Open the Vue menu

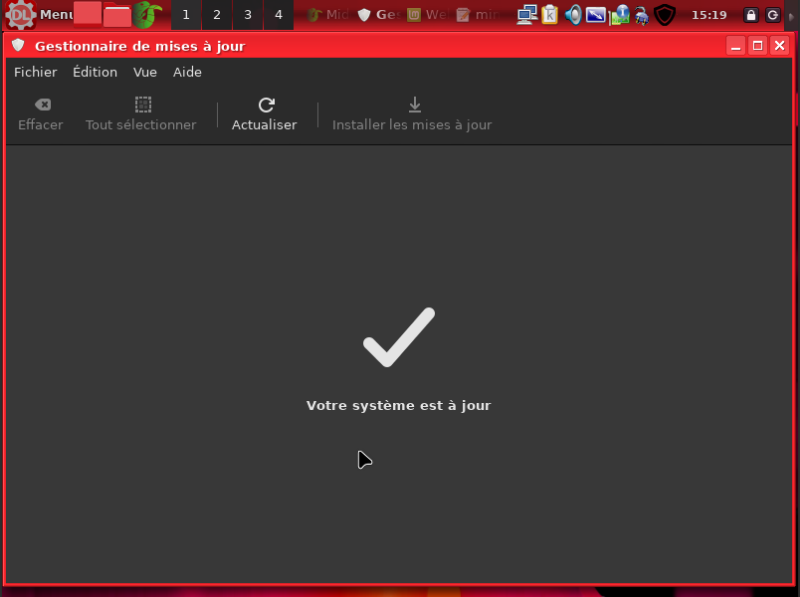[x=145, y=72]
